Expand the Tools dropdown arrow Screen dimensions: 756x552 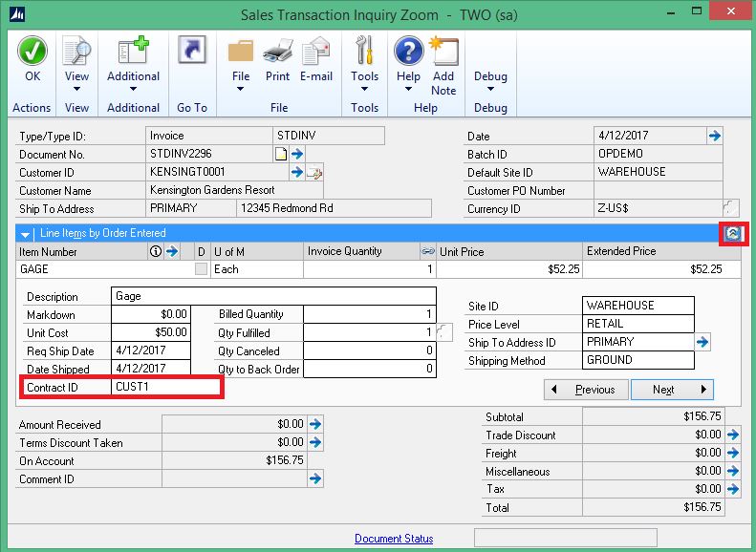(364, 89)
